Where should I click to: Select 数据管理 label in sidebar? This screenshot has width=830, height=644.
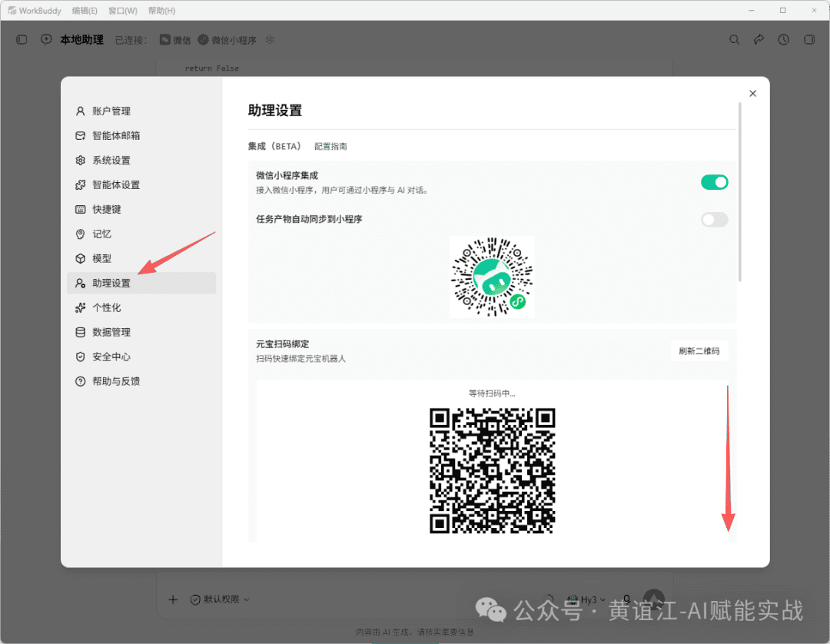coord(111,332)
